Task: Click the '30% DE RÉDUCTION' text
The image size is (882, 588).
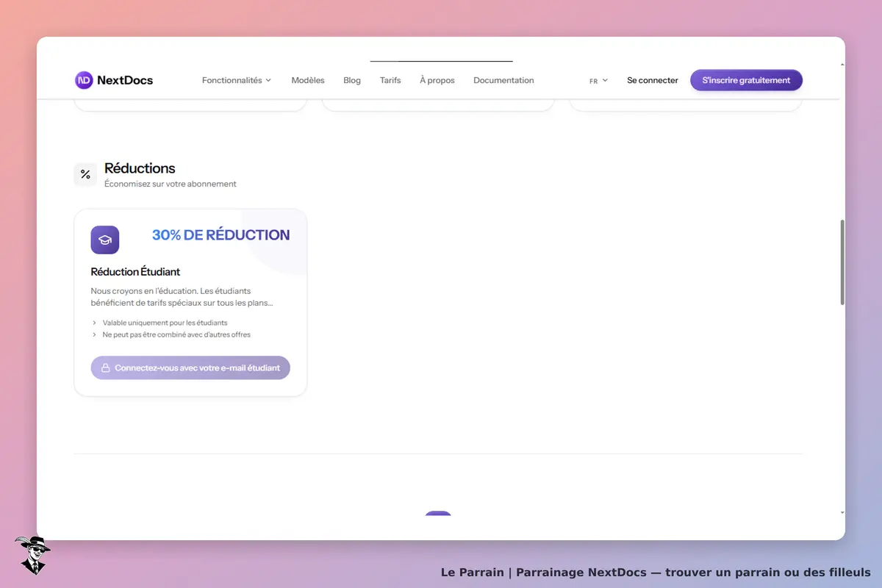Action: point(220,235)
